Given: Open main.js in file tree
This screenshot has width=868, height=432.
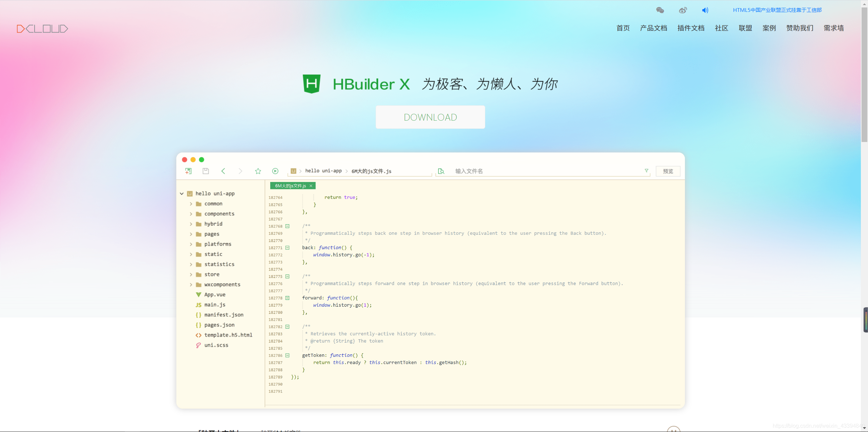Looking at the screenshot, I should 215,305.
